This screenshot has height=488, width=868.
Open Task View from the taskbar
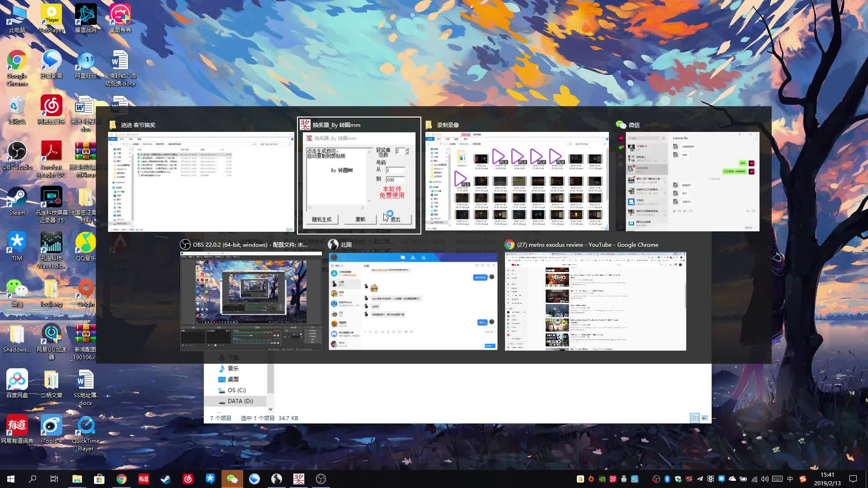pyautogui.click(x=54, y=479)
